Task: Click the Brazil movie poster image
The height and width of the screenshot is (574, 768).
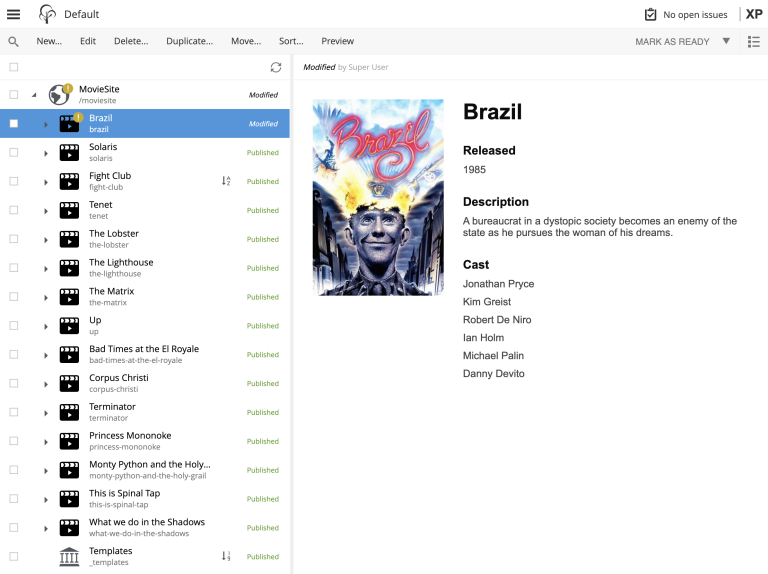Action: click(x=378, y=197)
